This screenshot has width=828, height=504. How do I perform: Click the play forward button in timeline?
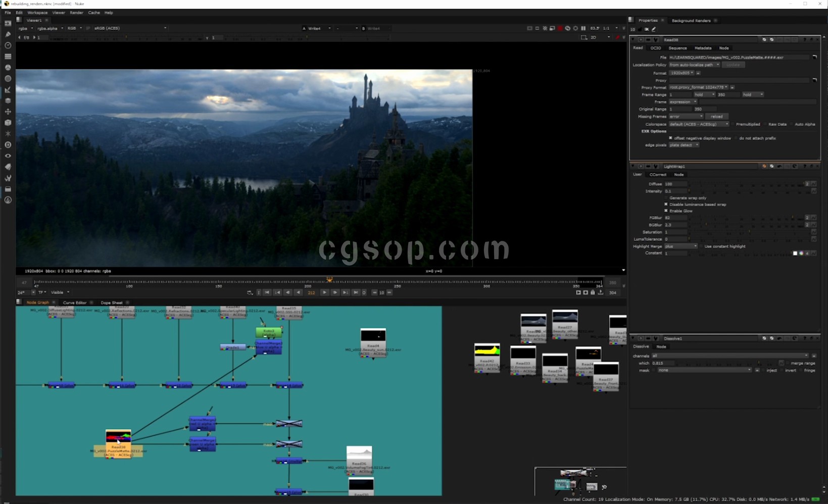click(324, 292)
